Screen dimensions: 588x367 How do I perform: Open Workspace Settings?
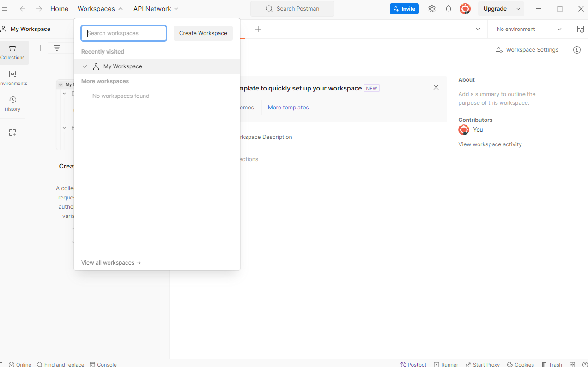[x=527, y=50]
